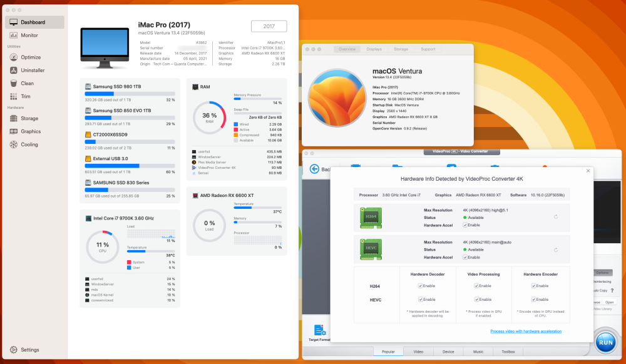The width and height of the screenshot is (626, 364).
Task: Select the Popular tab in VideoProc
Action: 388,351
